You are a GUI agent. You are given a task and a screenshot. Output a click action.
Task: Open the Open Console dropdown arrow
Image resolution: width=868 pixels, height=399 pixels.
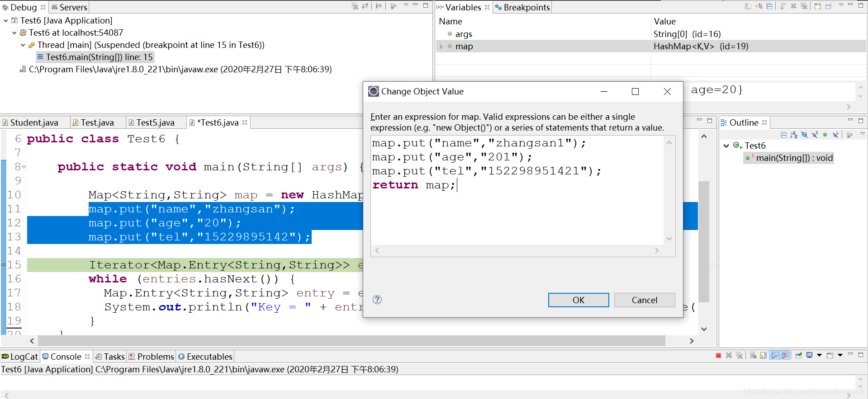[840, 355]
